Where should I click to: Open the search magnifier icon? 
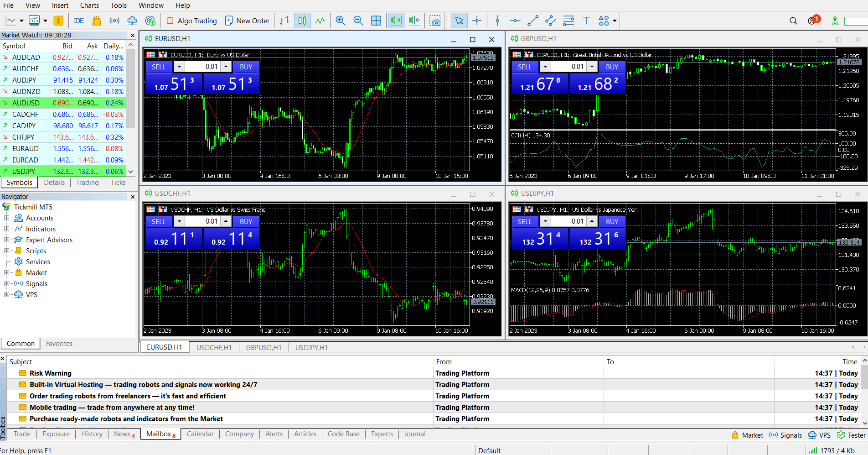pyautogui.click(x=793, y=21)
